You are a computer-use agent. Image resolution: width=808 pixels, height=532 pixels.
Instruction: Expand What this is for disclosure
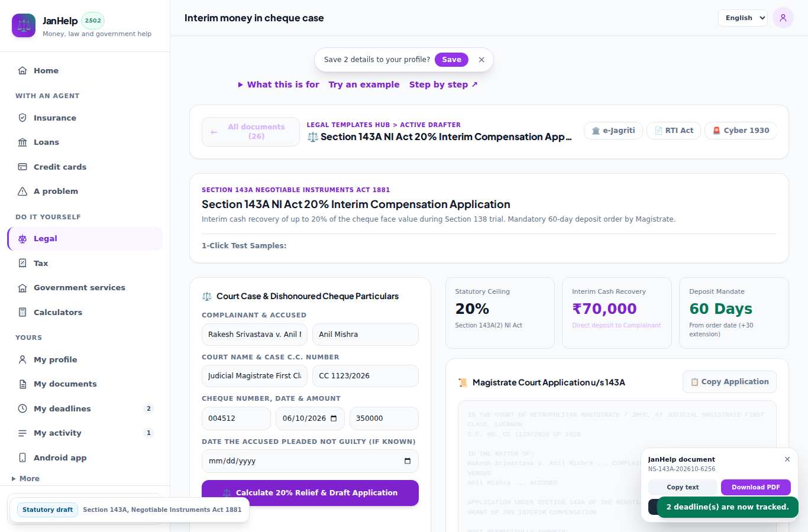click(x=279, y=85)
